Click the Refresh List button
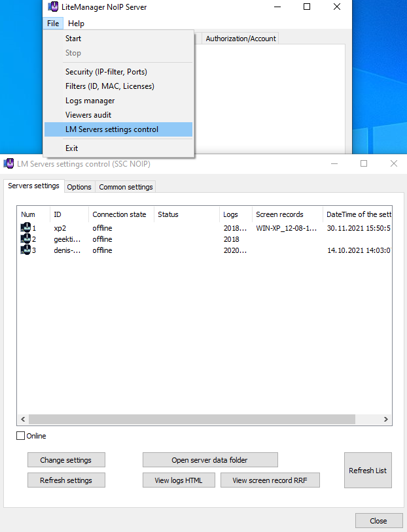The height and width of the screenshot is (532, 407). tap(368, 471)
